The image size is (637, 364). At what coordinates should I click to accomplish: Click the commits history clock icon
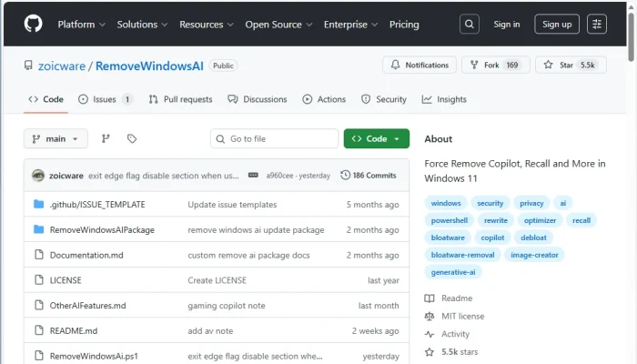click(x=345, y=175)
